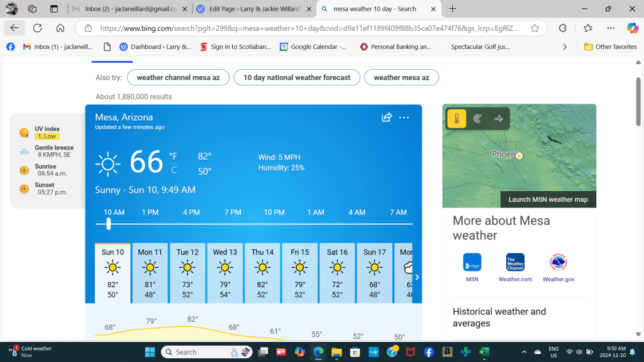644x362 pixels.
Task: Click the weather channel mesa az suggestion
Action: [178, 77]
